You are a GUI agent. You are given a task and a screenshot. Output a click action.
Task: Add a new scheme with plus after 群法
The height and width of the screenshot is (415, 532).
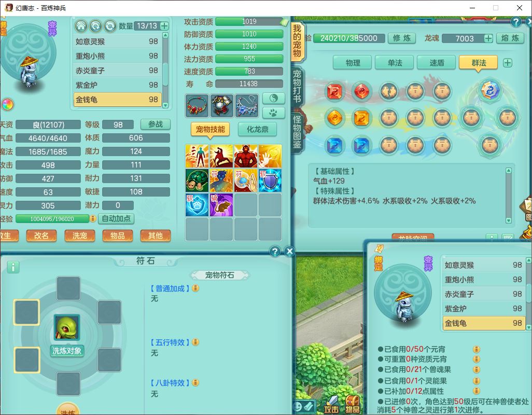508,63
